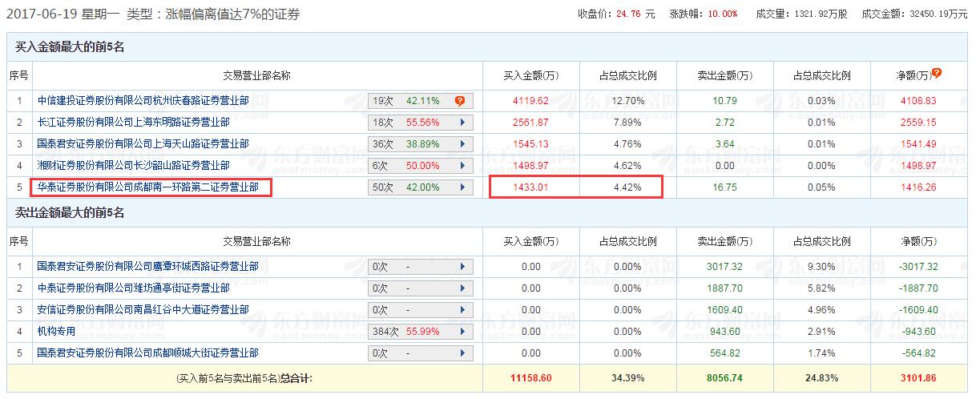Click the sell amount 943.60

point(724,331)
